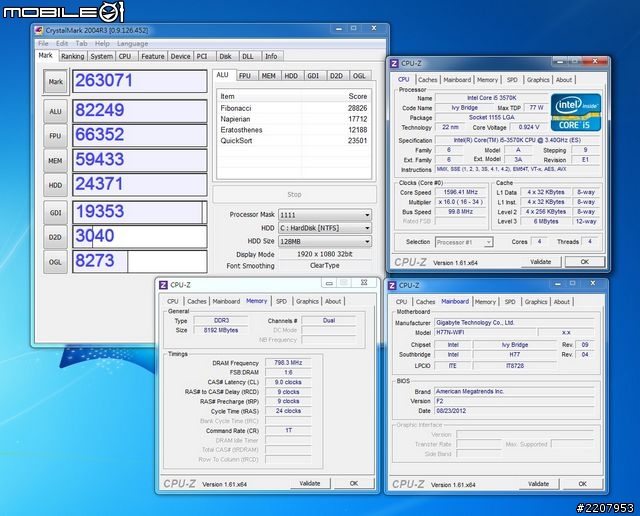Open HDD Size dropdown

tap(325, 241)
